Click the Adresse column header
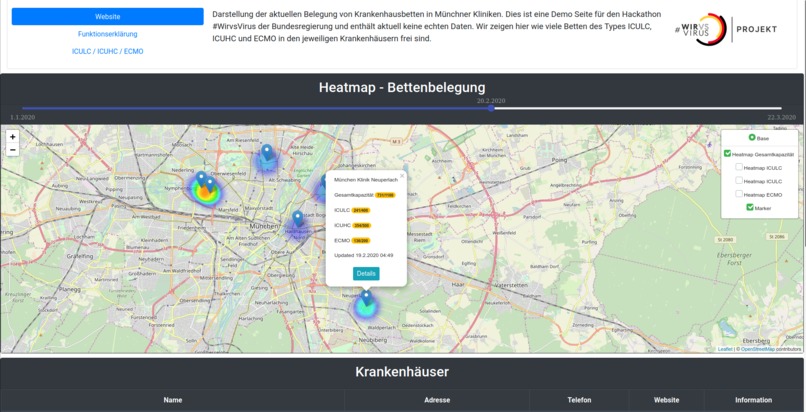 click(x=437, y=400)
